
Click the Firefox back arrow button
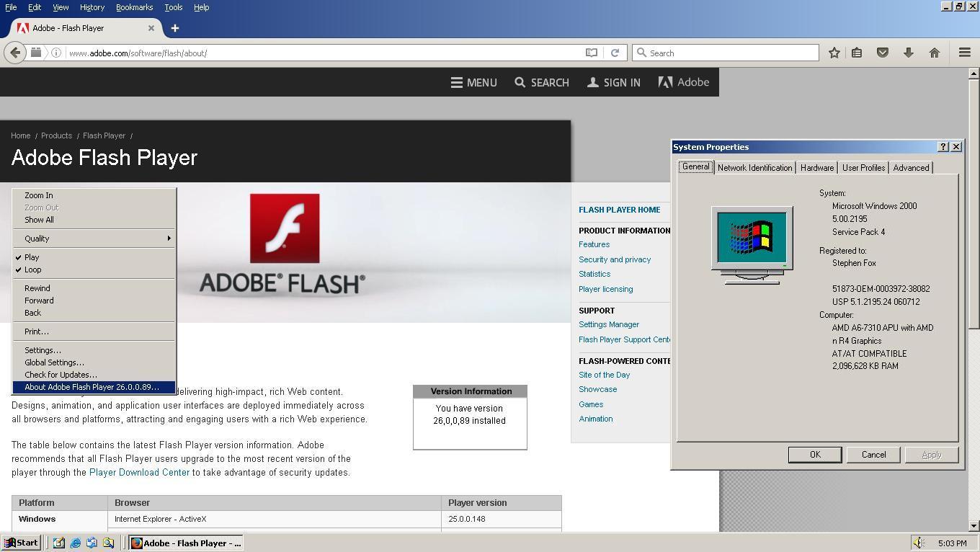15,53
